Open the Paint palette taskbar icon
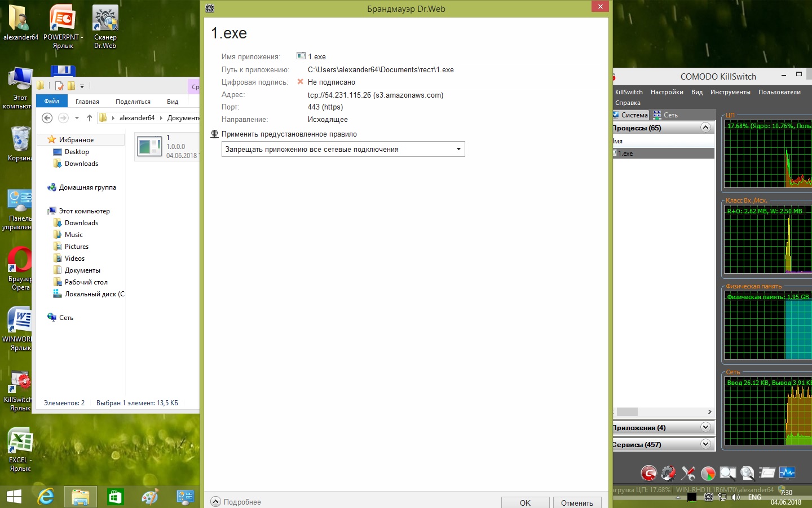The image size is (812, 508). [x=150, y=497]
